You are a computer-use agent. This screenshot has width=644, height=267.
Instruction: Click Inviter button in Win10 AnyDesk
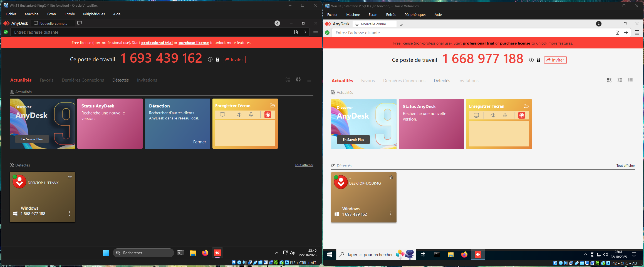[555, 60]
